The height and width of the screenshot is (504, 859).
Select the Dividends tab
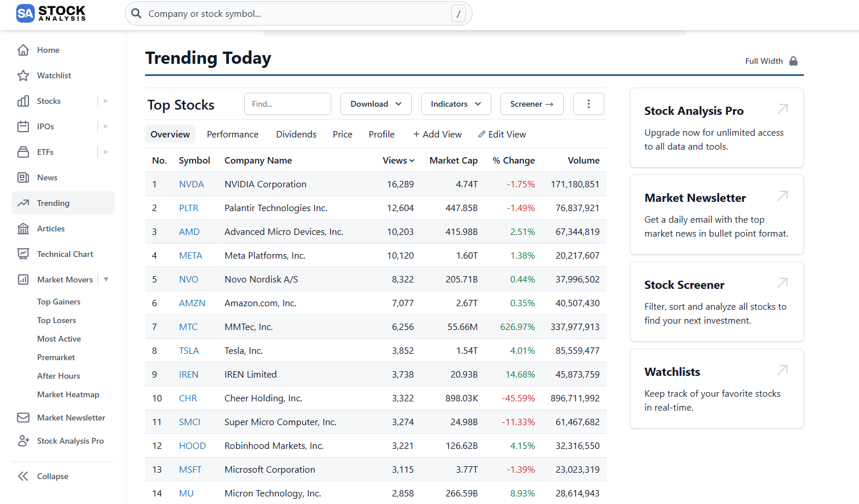(296, 134)
